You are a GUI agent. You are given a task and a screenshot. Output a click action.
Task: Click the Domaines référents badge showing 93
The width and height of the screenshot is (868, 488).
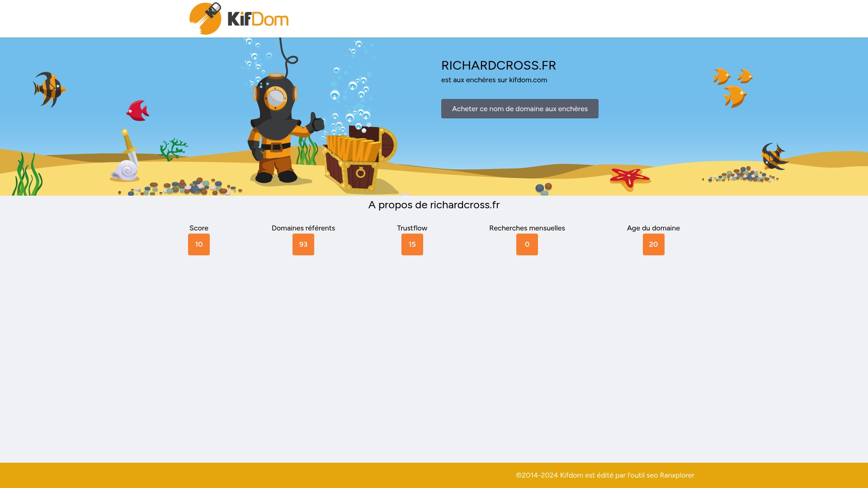click(x=303, y=244)
